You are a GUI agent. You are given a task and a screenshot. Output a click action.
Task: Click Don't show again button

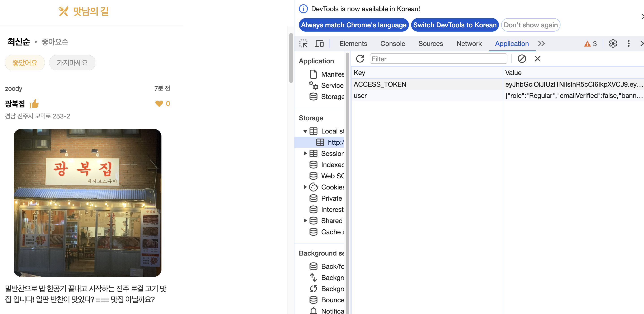pyautogui.click(x=530, y=25)
